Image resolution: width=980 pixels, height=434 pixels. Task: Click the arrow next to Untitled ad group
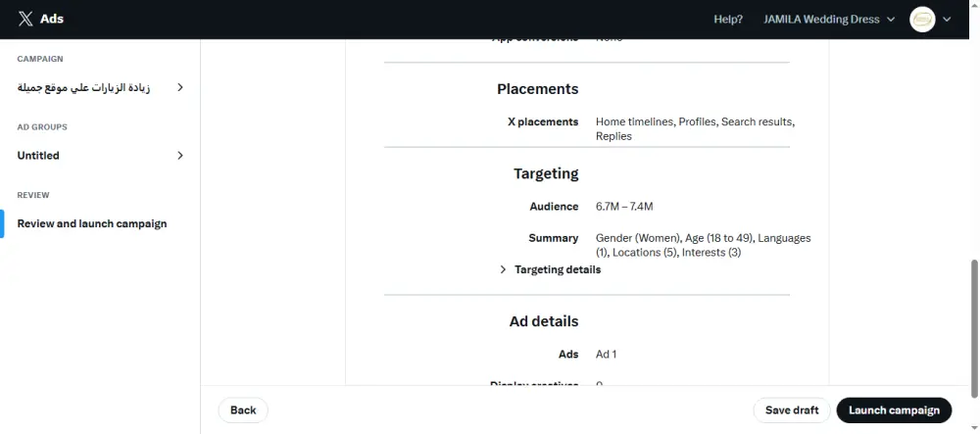tap(179, 156)
